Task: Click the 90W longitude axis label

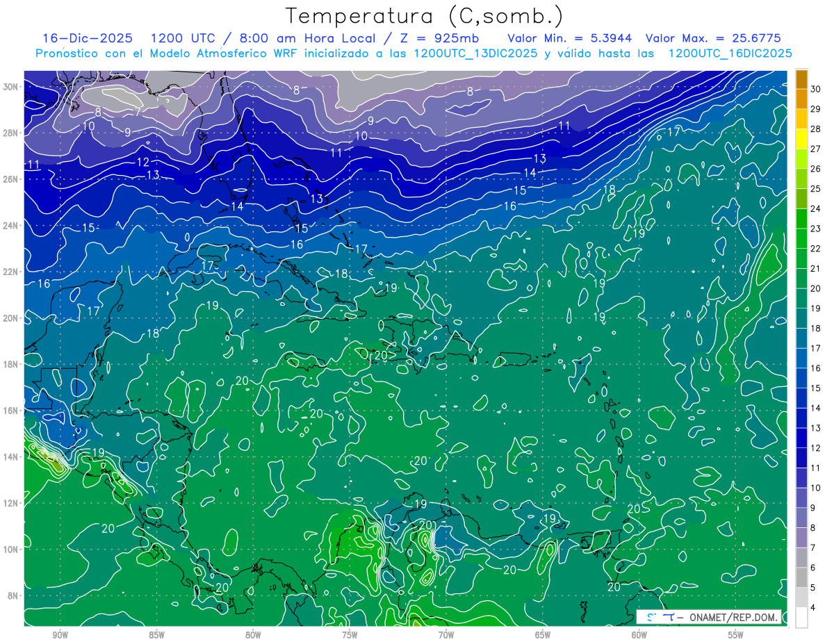Action: tap(60, 635)
